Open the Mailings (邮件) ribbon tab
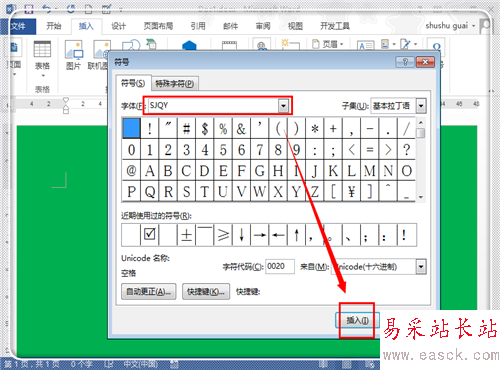500x370 pixels. 231,26
